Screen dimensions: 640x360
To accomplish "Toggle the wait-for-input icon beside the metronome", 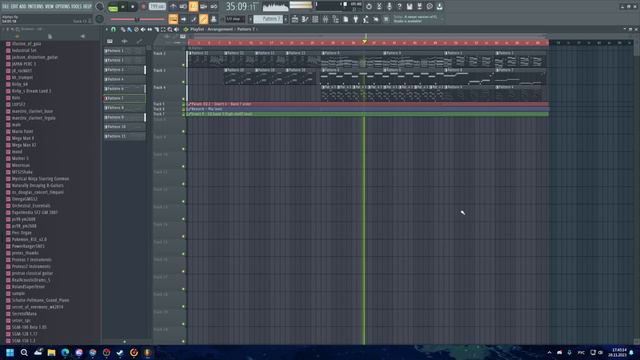I will [183, 7].
